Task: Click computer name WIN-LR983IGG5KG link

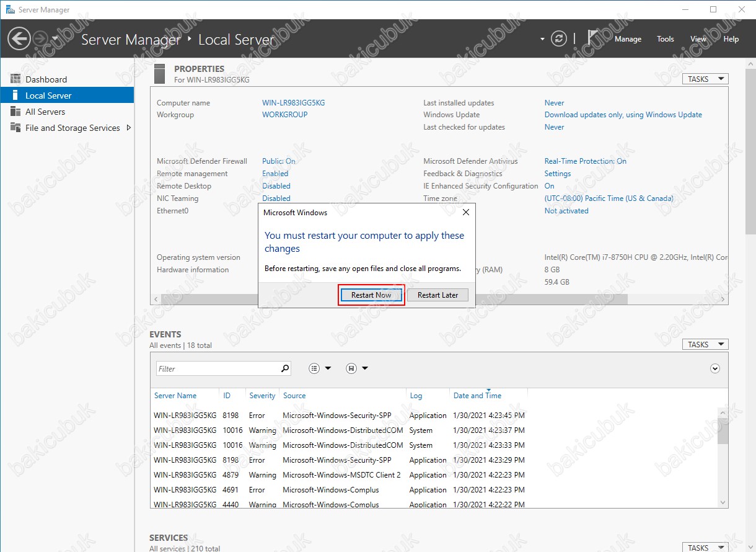Action: 294,103
